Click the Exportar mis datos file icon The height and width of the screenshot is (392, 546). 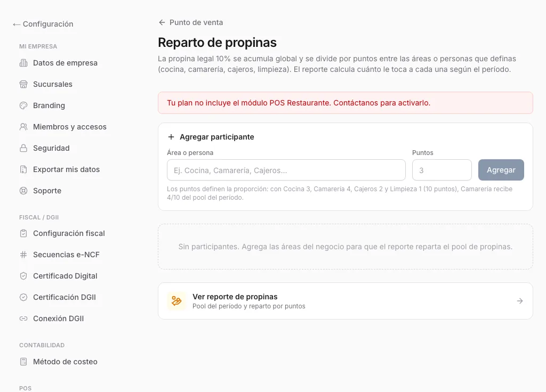point(23,169)
